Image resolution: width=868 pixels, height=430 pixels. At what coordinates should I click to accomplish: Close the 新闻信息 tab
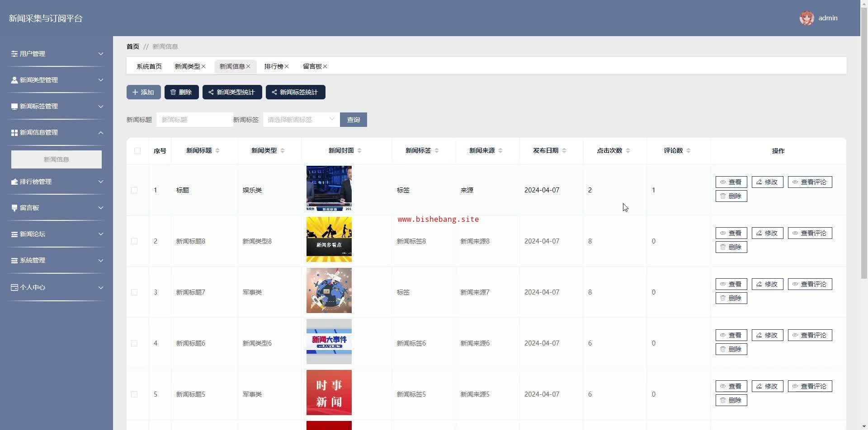pos(248,66)
